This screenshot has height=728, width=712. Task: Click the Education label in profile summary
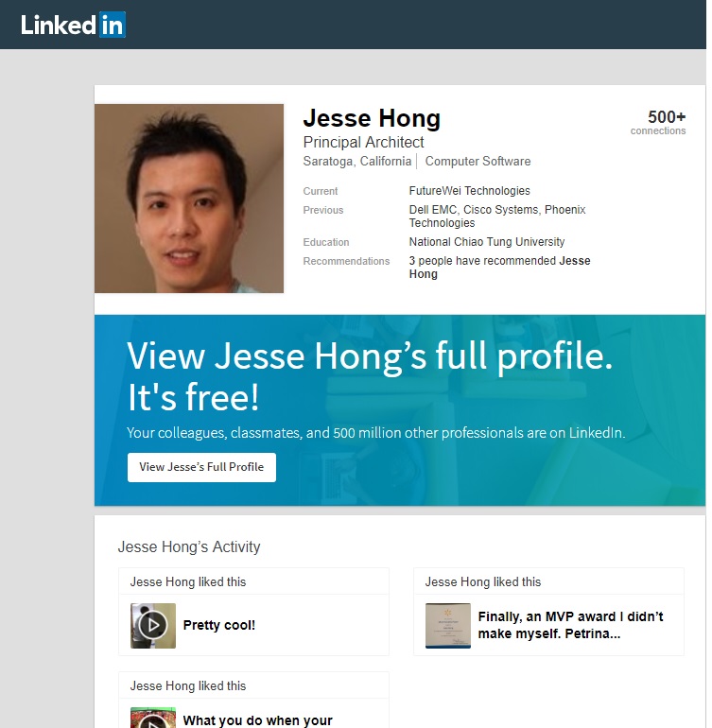pos(326,242)
